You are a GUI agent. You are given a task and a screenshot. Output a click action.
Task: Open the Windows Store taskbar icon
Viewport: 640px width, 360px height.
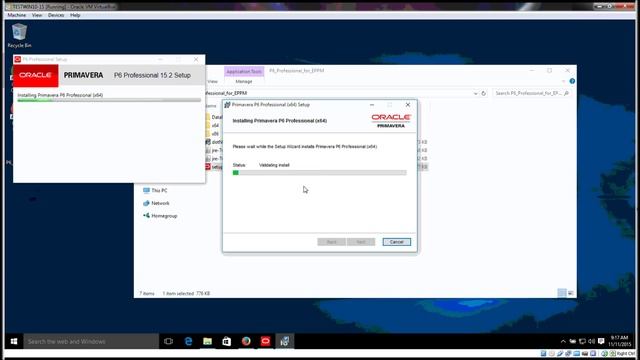tap(227, 341)
